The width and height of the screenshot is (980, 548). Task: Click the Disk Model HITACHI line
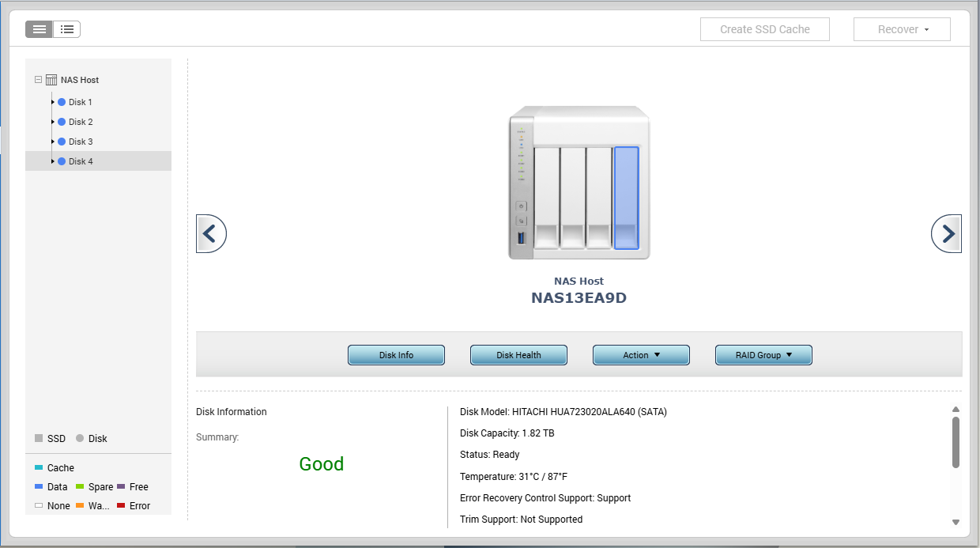pos(563,412)
